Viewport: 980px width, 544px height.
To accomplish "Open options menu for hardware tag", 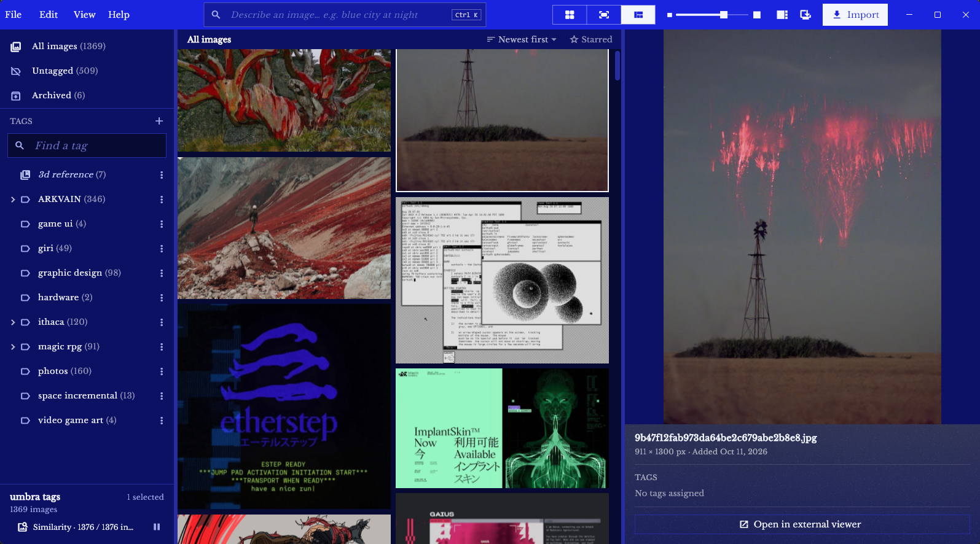I will (162, 298).
